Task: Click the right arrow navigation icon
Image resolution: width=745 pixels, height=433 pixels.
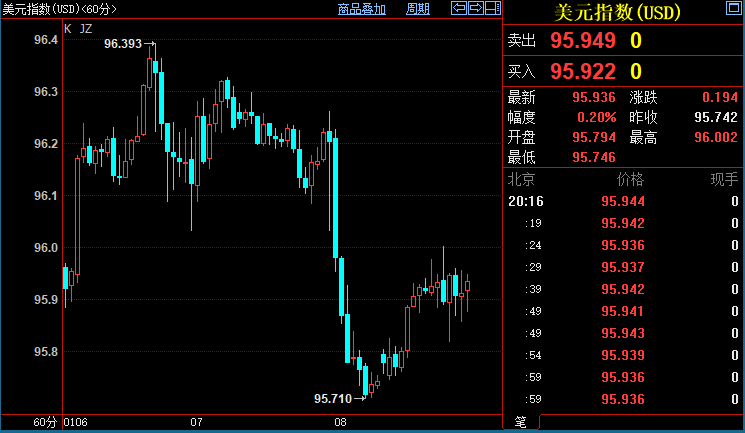Action: point(475,9)
